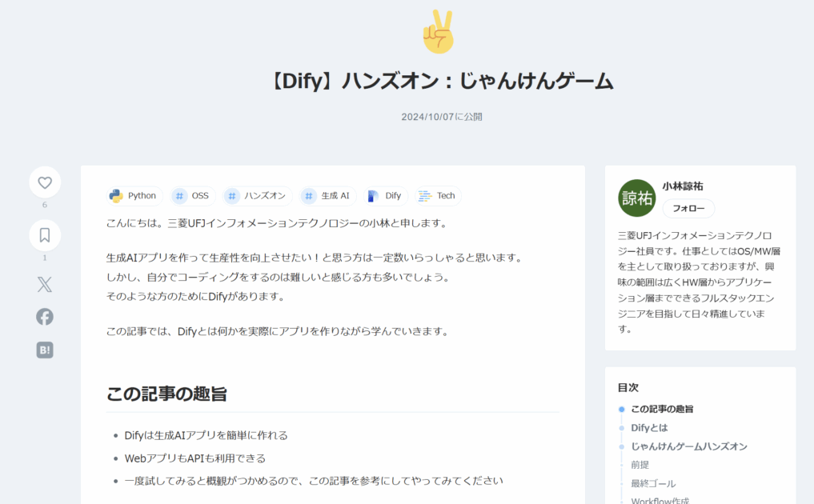Jump to Difyとは in table of contents
Viewport: 814px width, 504px height.
coord(649,428)
